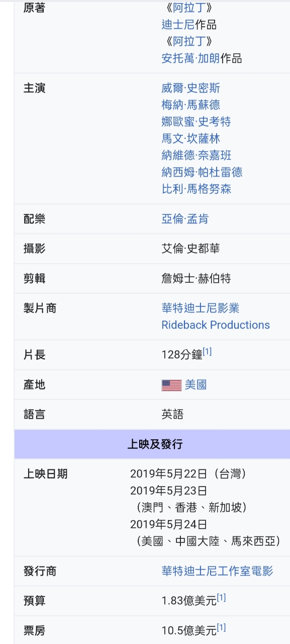Open distributor 華特迪士尼工作室電影 link

[x=218, y=572]
